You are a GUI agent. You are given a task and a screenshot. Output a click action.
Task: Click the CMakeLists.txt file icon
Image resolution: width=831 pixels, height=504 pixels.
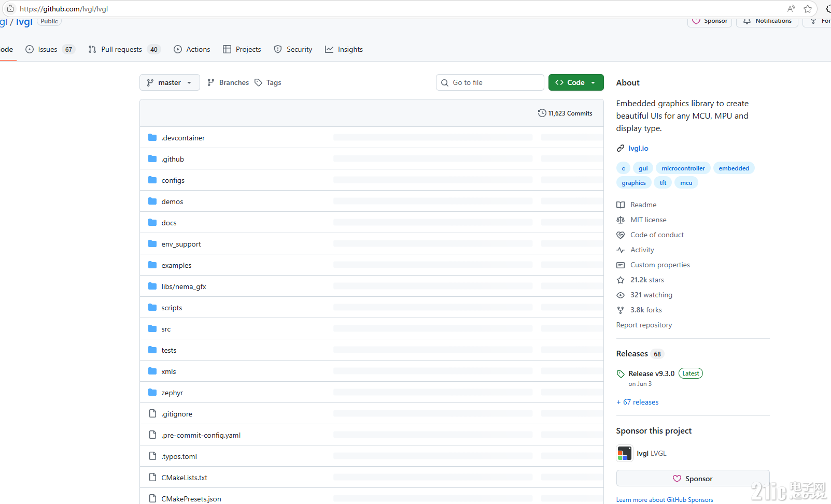[x=152, y=477]
